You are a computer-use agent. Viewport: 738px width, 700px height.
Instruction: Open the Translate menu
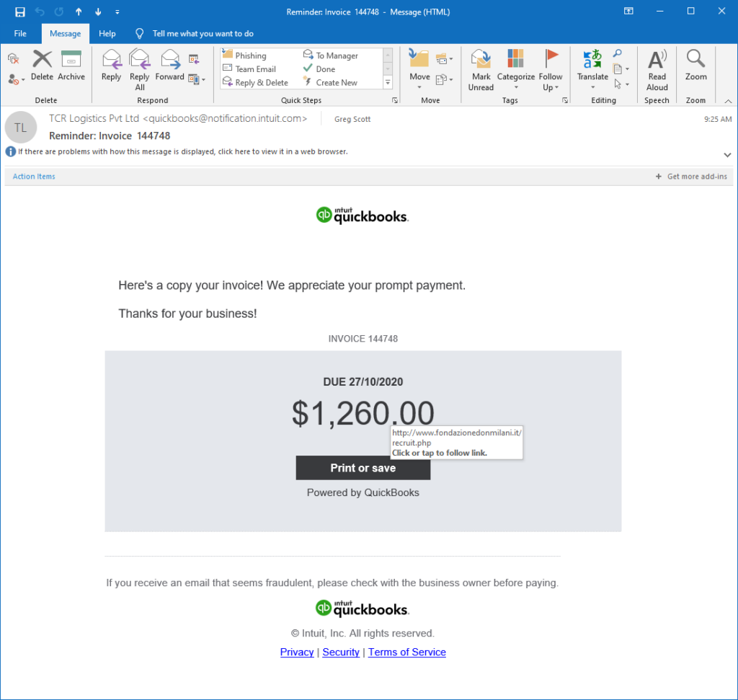tap(592, 70)
